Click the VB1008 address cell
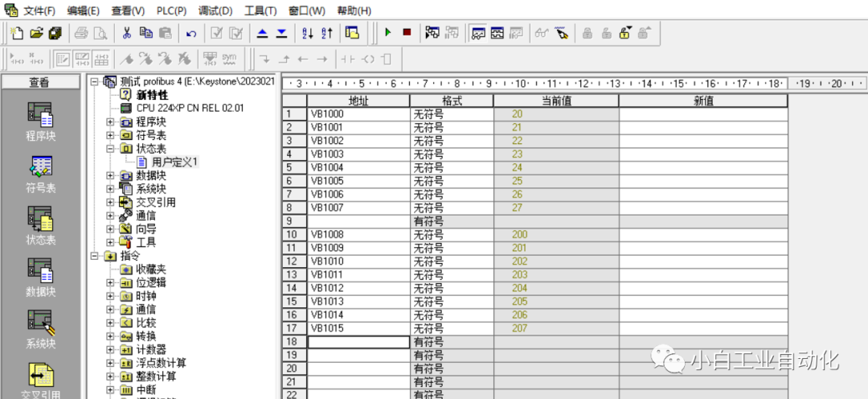868x399 pixels. (x=358, y=234)
